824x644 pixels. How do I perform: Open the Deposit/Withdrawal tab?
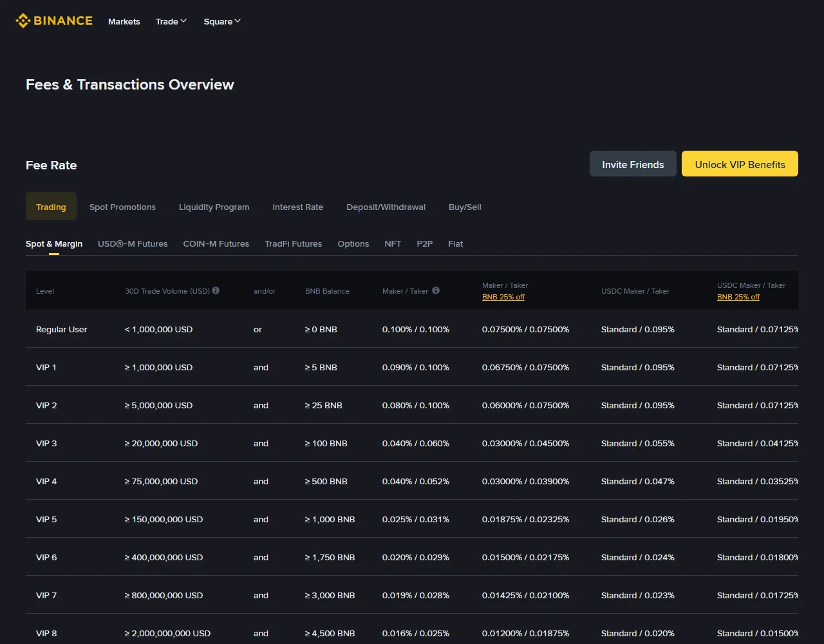386,207
